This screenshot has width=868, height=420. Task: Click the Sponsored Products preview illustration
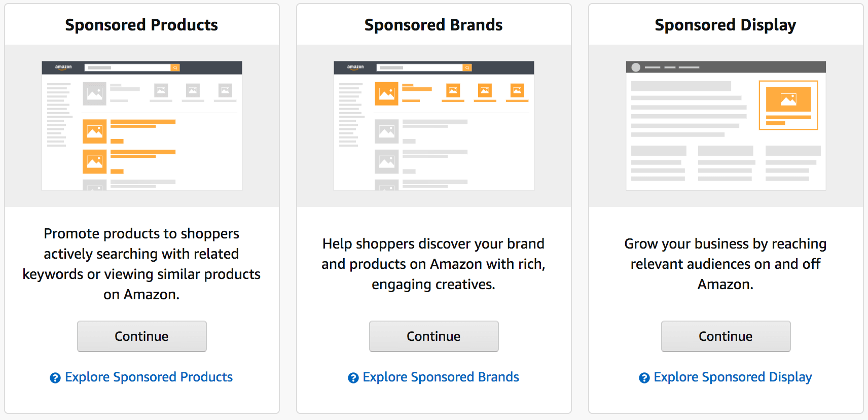tap(141, 126)
